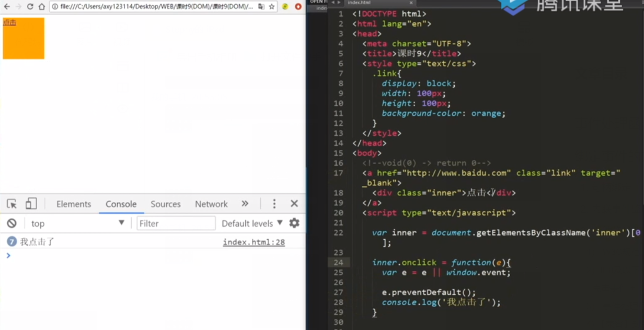Switch to the Network tab
Screen dimensions: 644x330
(211, 204)
